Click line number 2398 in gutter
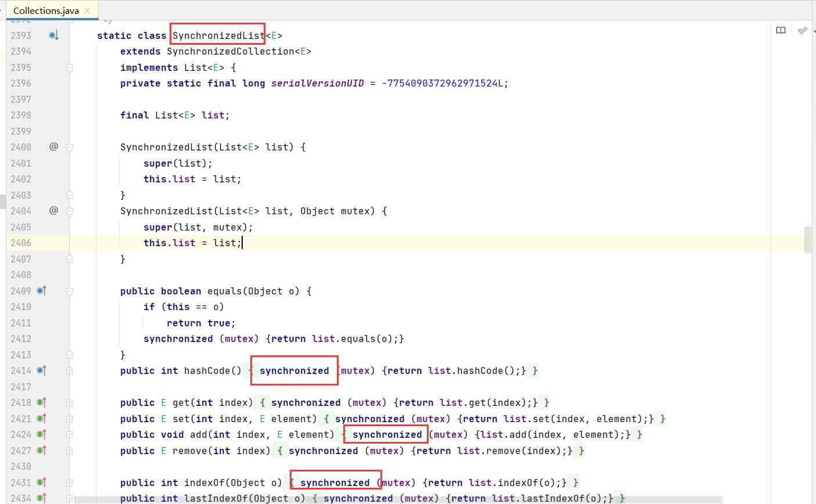Viewport: 816px width, 504px height. click(21, 115)
